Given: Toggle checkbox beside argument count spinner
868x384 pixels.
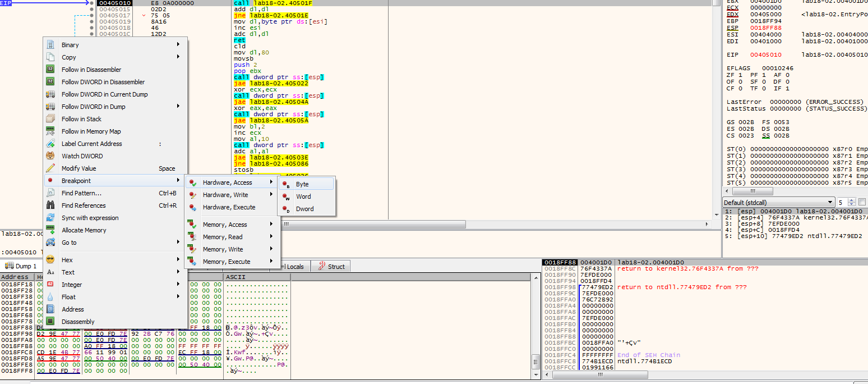Looking at the screenshot, I should [862, 202].
